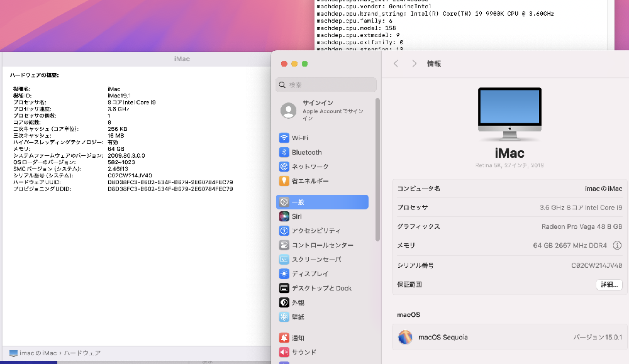Click the 8コアIntel Core i9 processor name value

coord(131,102)
